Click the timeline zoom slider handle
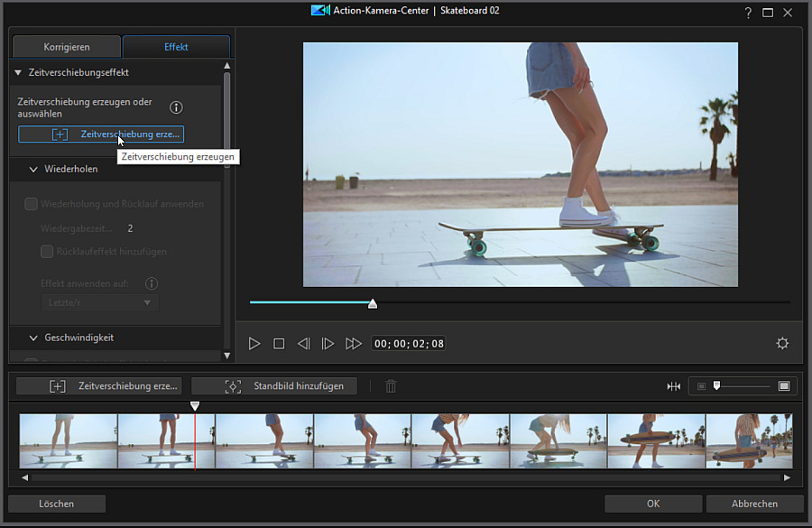This screenshot has height=528, width=812. tap(716, 386)
